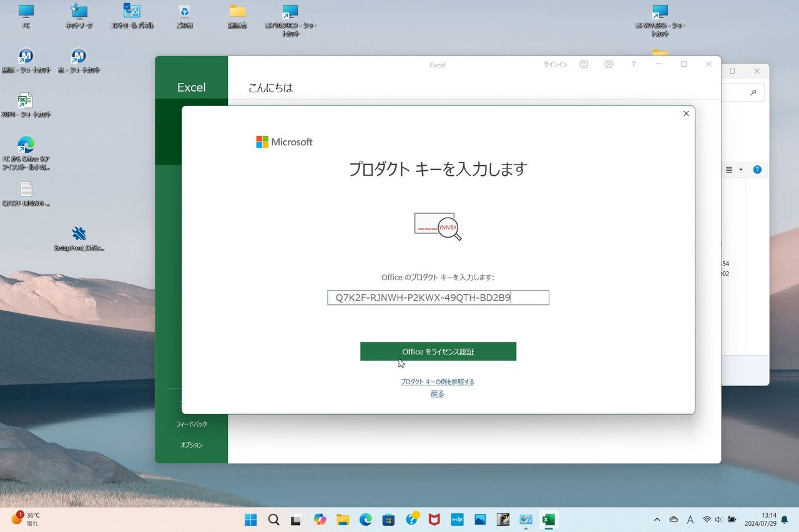Open the Photos app on the taskbar
Viewport: 799px width, 532px height.
480,520
